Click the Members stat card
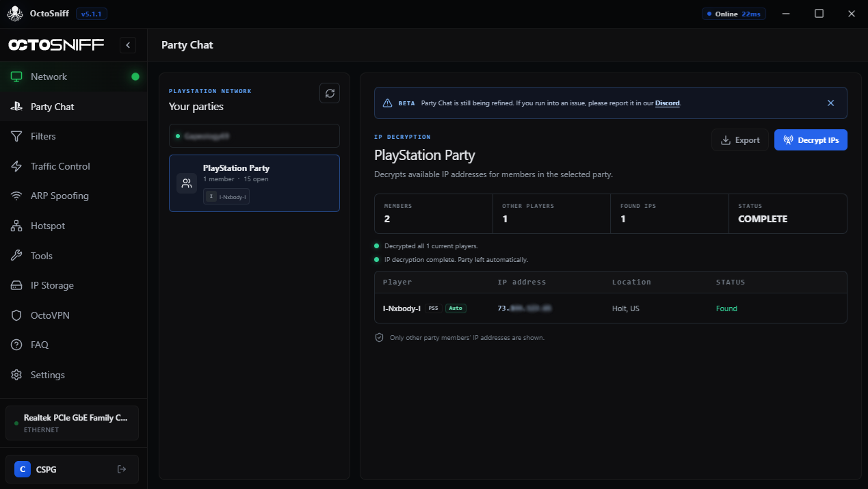 (x=434, y=213)
